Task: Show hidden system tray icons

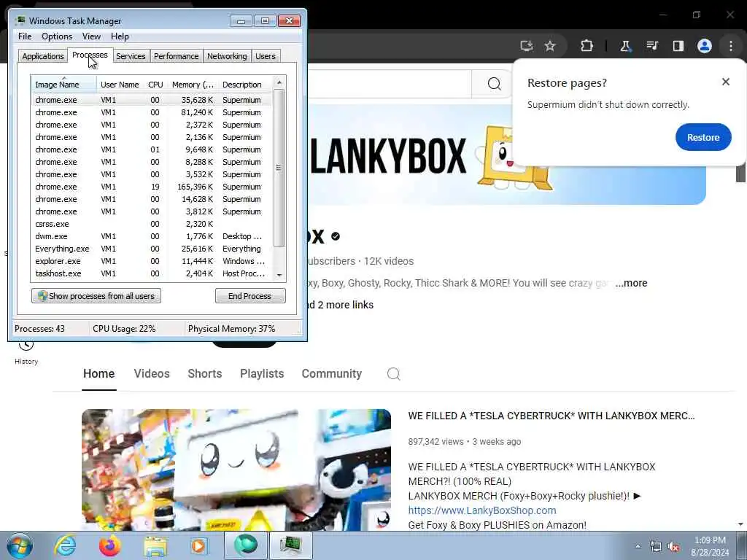Action: tap(638, 546)
